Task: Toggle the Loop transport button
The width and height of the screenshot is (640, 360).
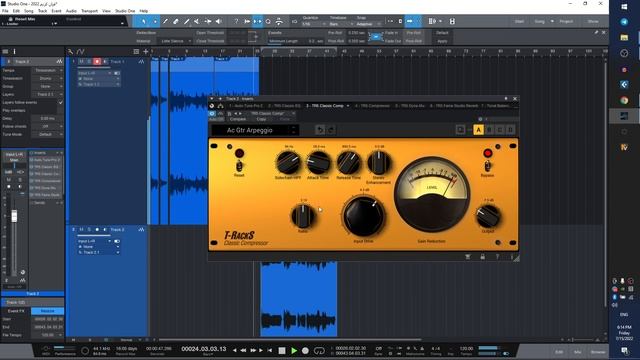Action: (x=319, y=350)
